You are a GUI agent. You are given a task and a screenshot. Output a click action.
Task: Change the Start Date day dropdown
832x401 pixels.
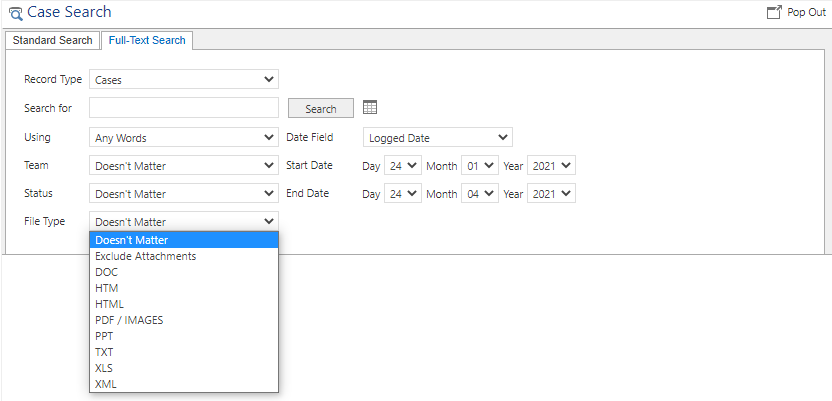pyautogui.click(x=403, y=165)
